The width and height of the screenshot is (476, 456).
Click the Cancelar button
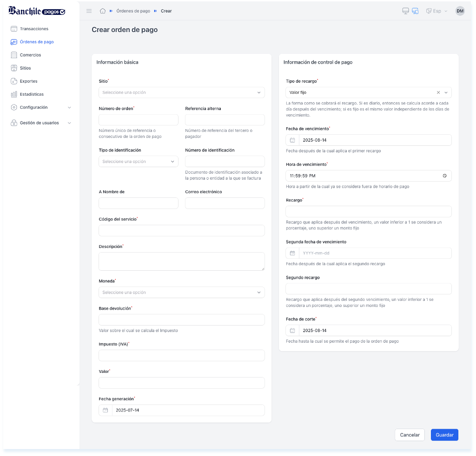[x=410, y=435]
